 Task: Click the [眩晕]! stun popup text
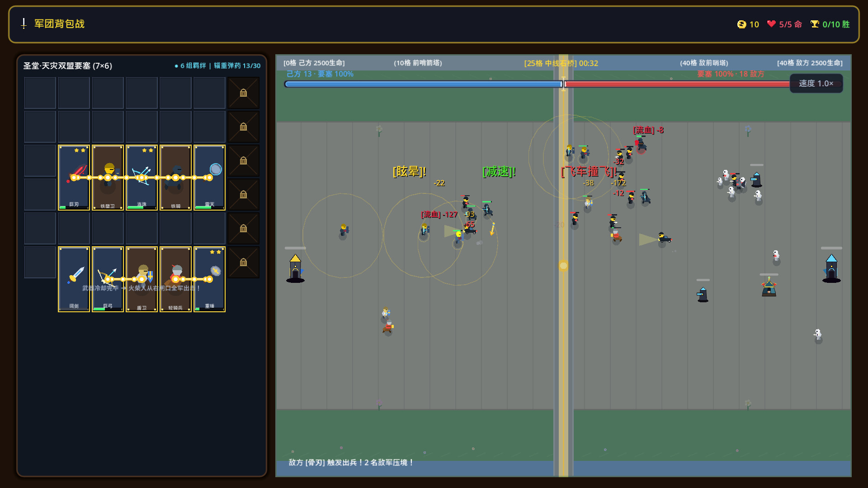410,172
